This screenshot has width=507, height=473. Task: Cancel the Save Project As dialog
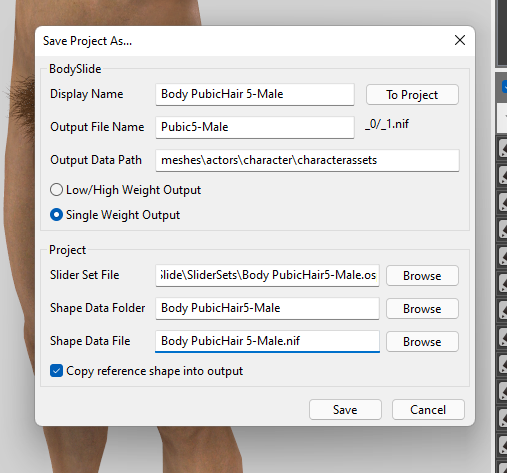pos(428,410)
